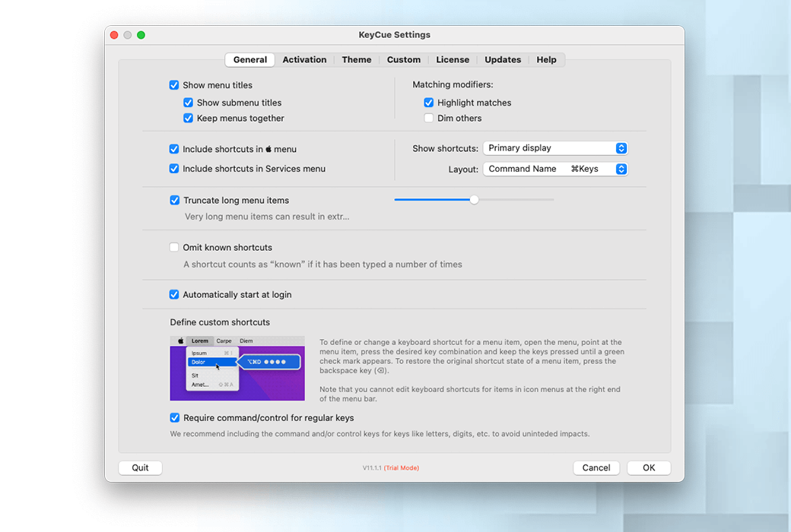Switch to the Help tab
Viewport: 791px width, 532px height.
click(546, 59)
